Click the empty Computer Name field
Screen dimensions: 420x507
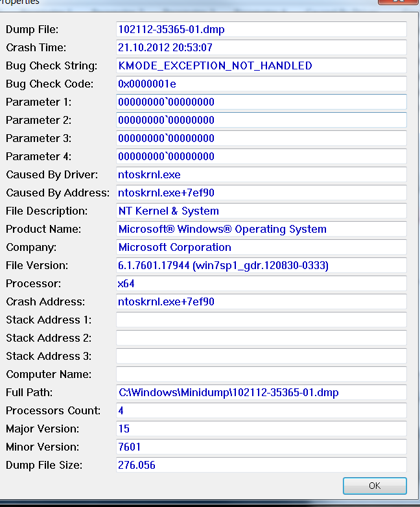(x=261, y=374)
